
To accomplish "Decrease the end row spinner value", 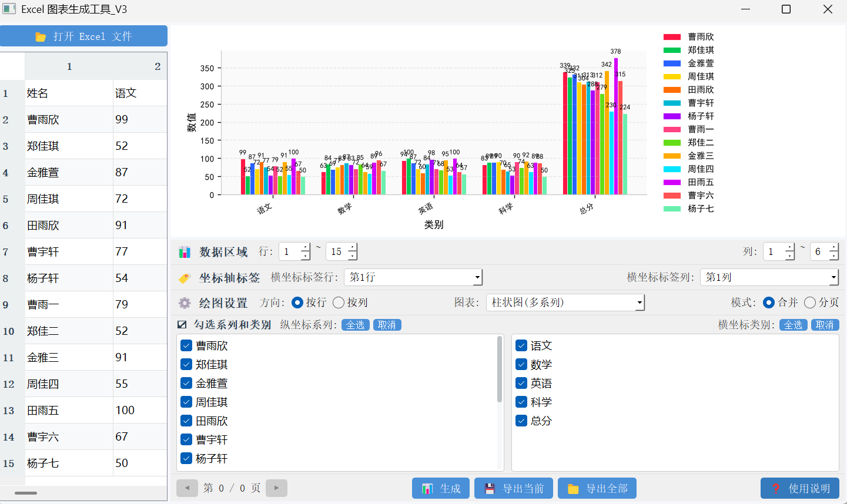I will [352, 256].
